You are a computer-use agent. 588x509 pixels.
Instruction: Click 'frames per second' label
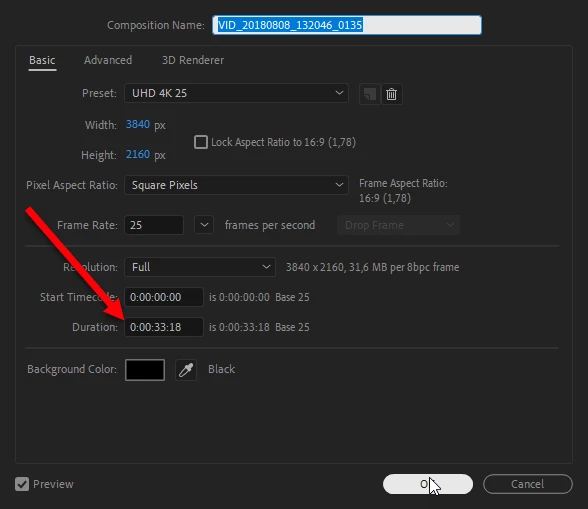[x=270, y=225]
